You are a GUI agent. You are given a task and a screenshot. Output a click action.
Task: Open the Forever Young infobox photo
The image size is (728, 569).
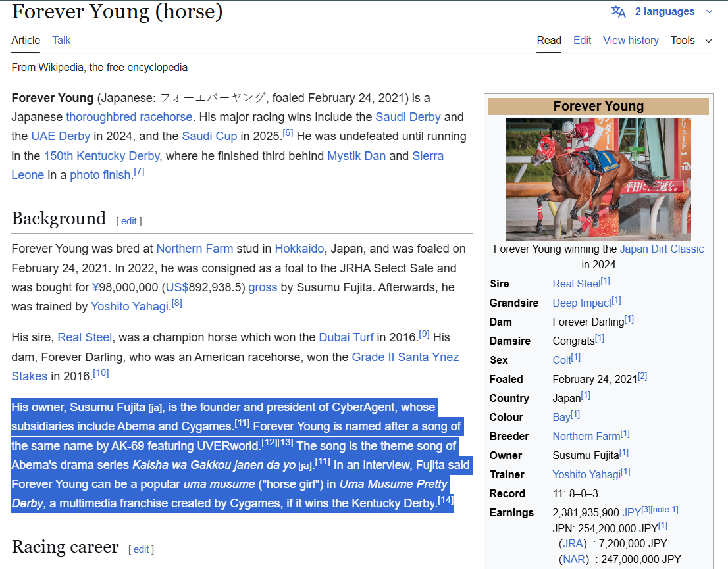tap(598, 179)
